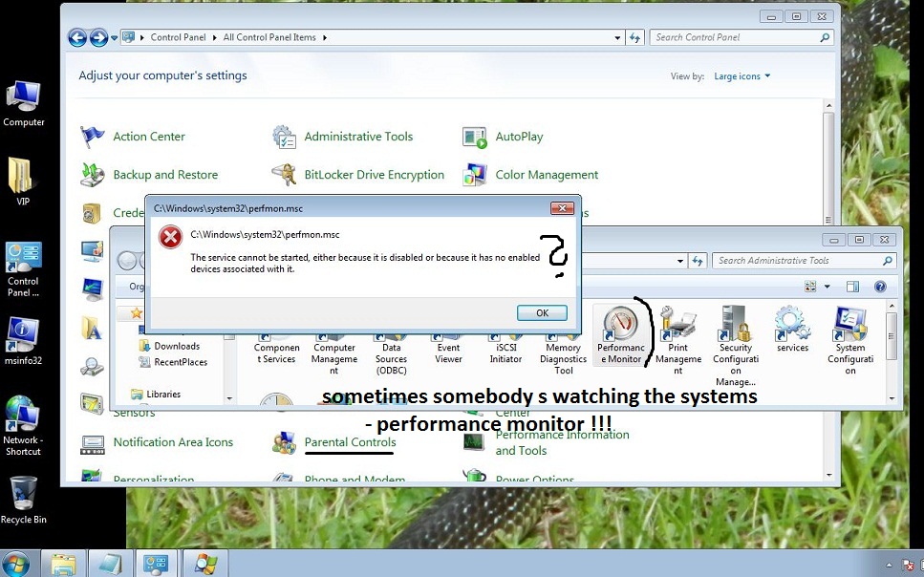The image size is (924, 577).
Task: Click All Control Panel Items breadcrumb
Action: 269,37
